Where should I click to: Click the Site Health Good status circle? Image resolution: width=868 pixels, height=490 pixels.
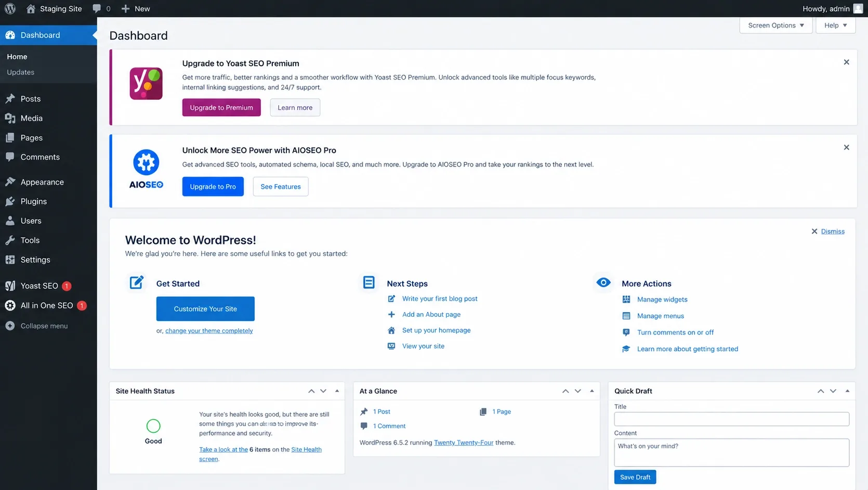coord(153,426)
